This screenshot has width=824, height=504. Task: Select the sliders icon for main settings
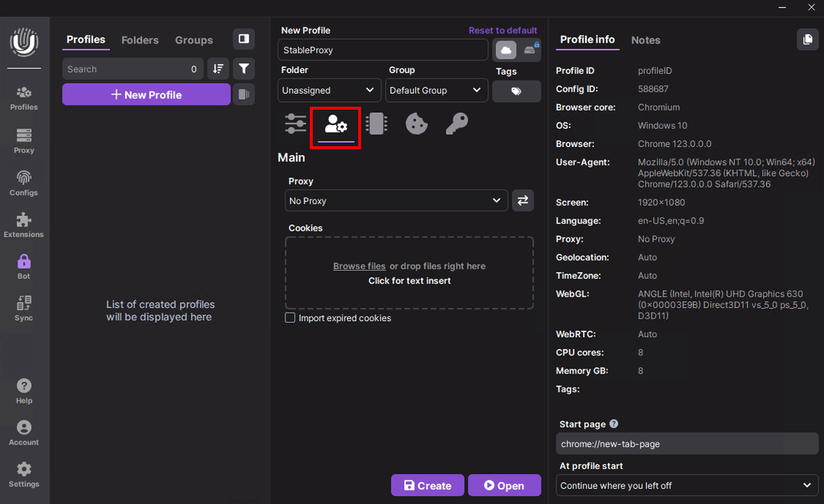[295, 123]
